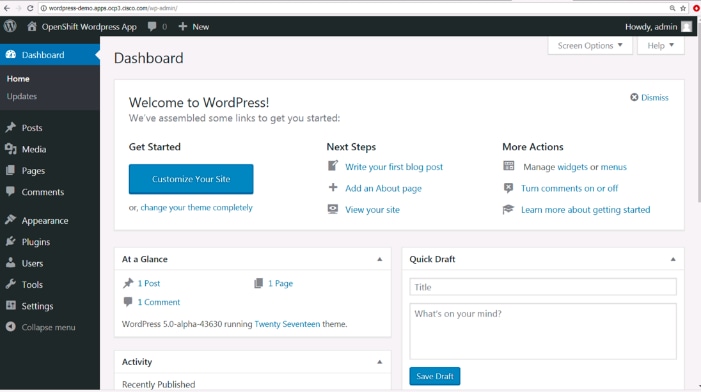Screen dimensions: 701x392
Task: Click the Customize Your Site button
Action: pyautogui.click(x=191, y=179)
